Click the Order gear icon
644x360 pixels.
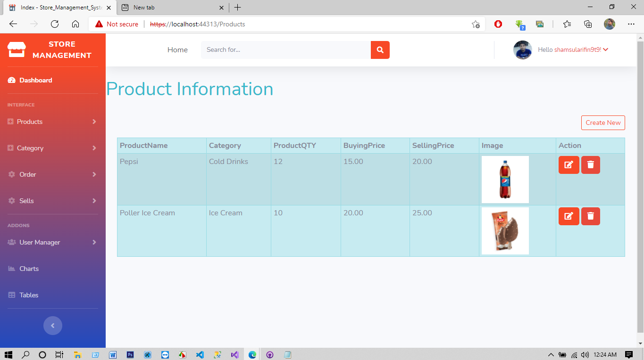tap(10, 174)
